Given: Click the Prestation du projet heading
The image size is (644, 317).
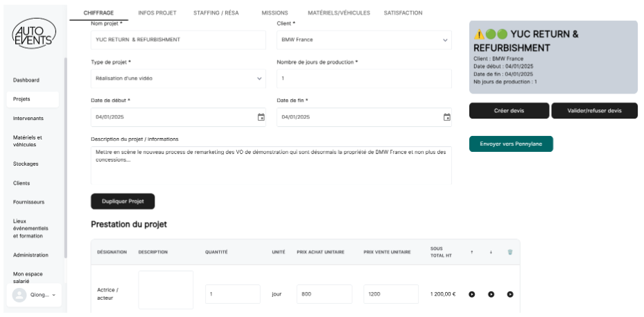Looking at the screenshot, I should click(129, 225).
